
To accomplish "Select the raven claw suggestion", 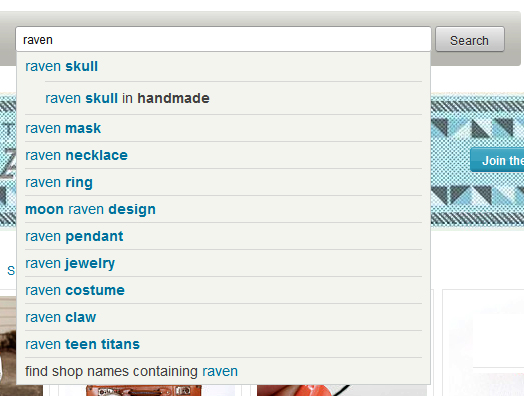I will click(x=223, y=317).
